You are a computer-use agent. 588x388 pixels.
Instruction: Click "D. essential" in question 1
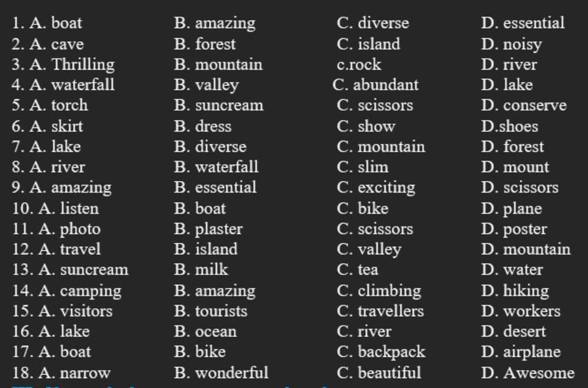point(523,23)
